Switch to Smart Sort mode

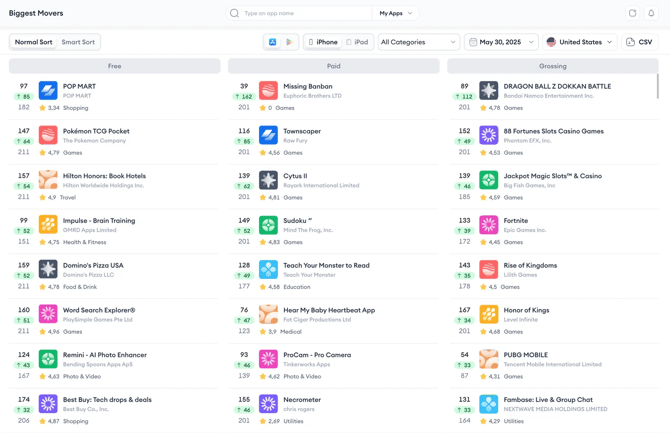click(78, 42)
